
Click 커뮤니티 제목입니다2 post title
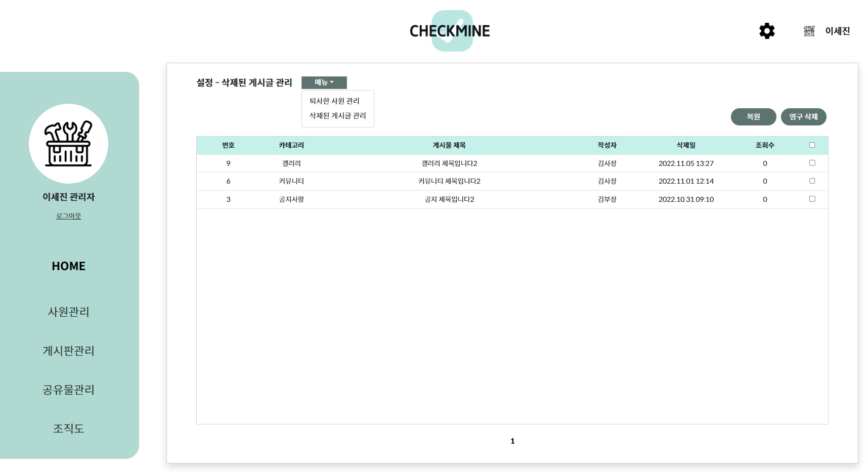pos(449,181)
